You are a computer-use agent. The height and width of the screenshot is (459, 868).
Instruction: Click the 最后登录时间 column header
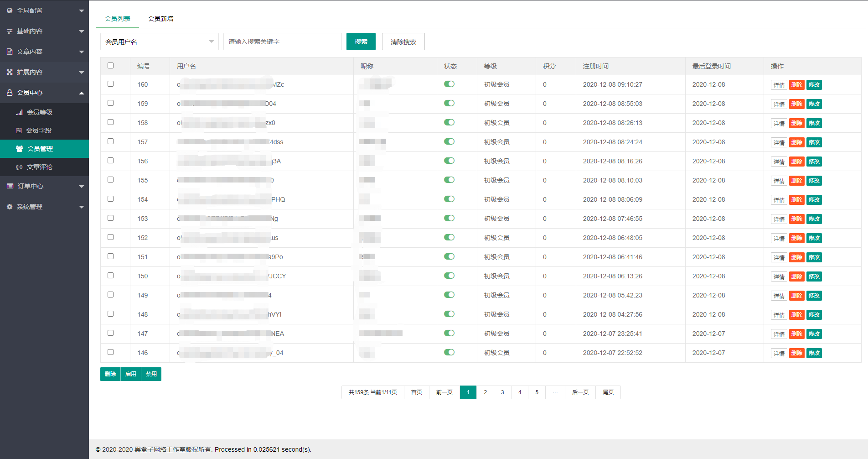(712, 66)
